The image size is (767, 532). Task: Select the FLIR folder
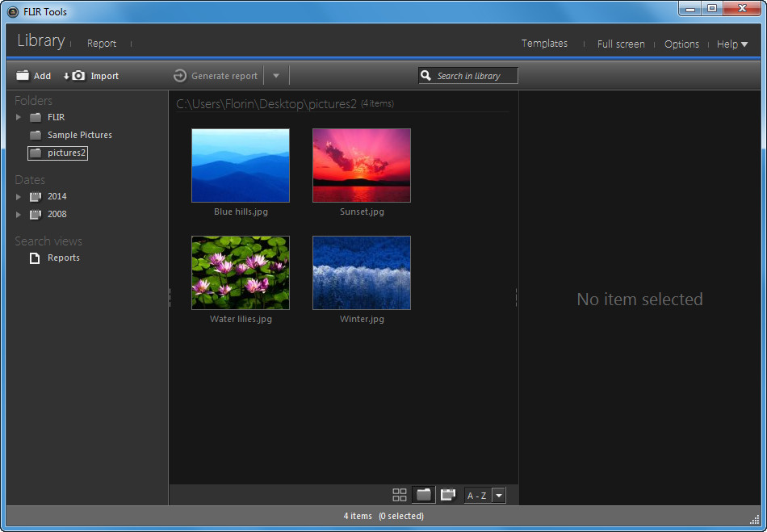click(55, 117)
